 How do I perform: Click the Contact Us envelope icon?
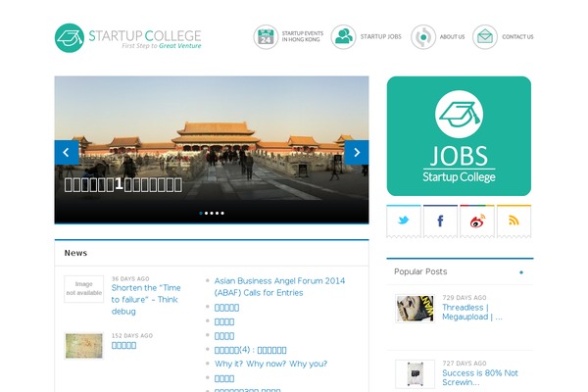tap(484, 37)
